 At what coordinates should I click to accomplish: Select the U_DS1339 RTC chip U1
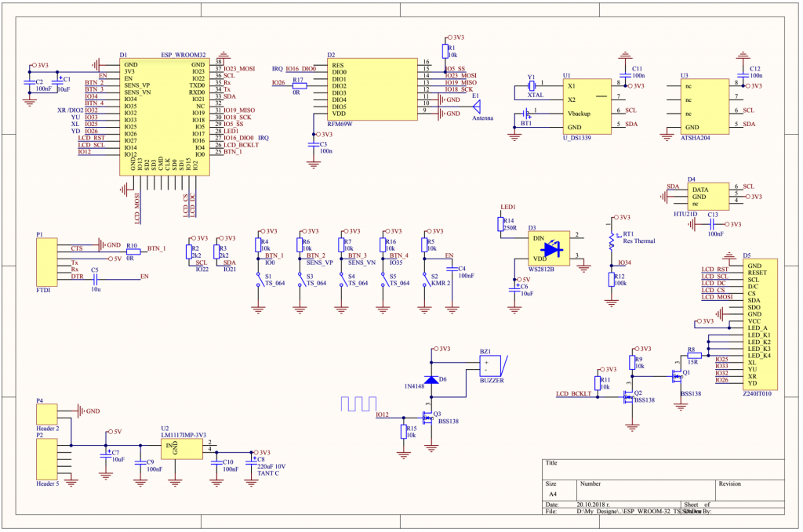tap(587, 107)
